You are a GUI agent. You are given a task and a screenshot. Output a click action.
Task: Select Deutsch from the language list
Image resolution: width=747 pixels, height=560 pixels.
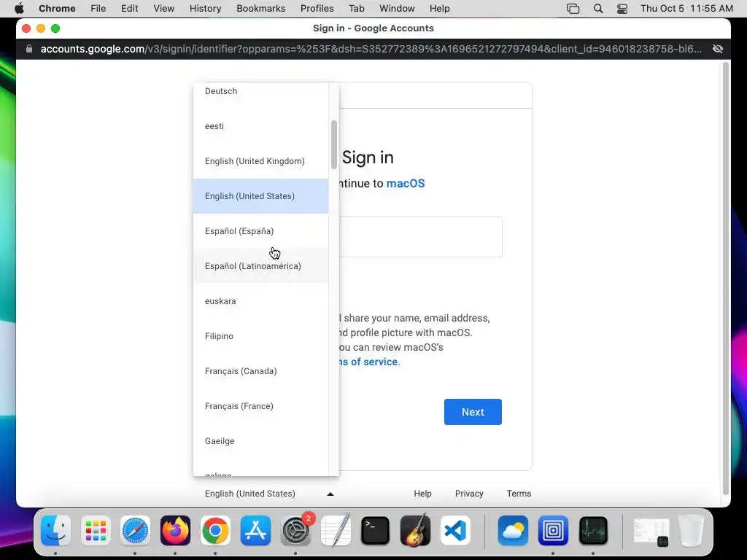pyautogui.click(x=260, y=91)
